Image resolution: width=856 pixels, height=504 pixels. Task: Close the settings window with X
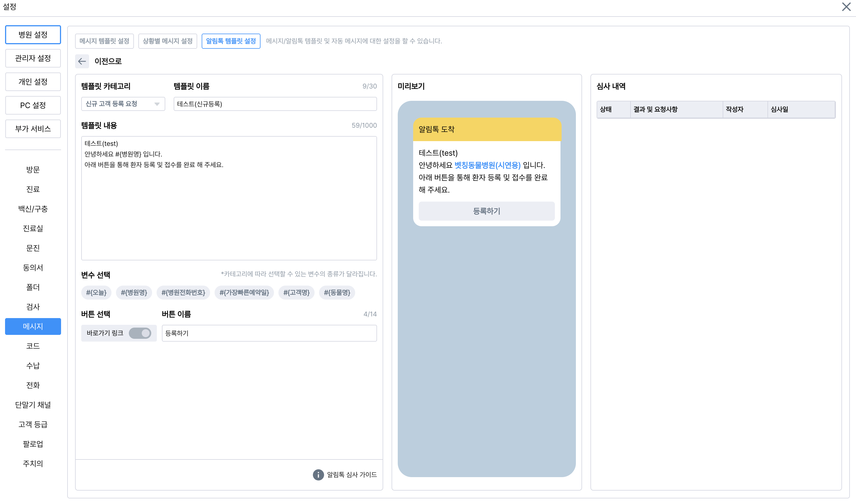pyautogui.click(x=846, y=7)
